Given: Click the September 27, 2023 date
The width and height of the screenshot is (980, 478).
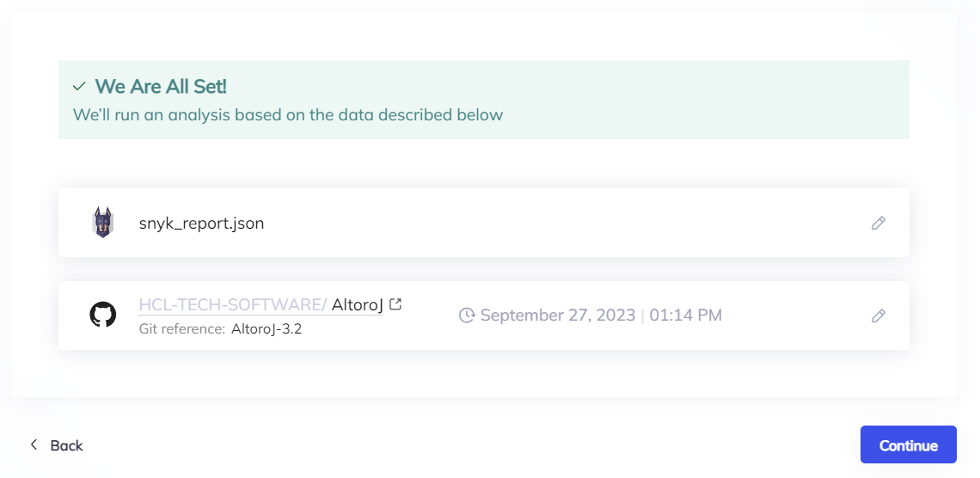Looking at the screenshot, I should pyautogui.click(x=558, y=316).
